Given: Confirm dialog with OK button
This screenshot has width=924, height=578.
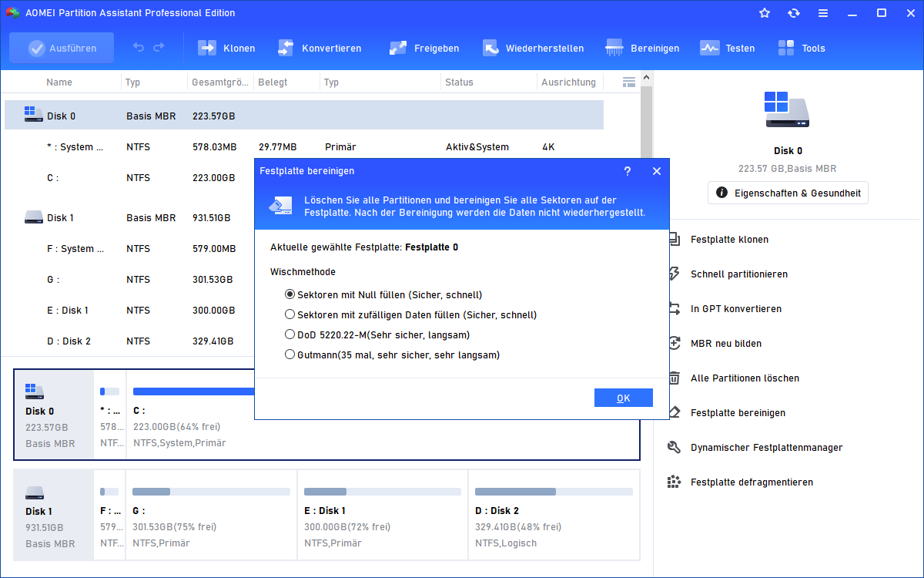Looking at the screenshot, I should [x=624, y=398].
